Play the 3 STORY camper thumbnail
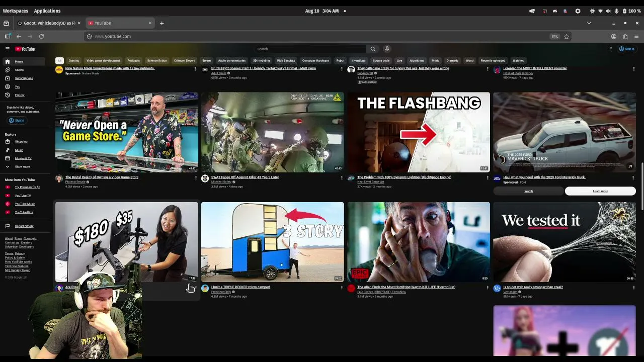Image resolution: width=644 pixels, height=362 pixels. click(273, 242)
